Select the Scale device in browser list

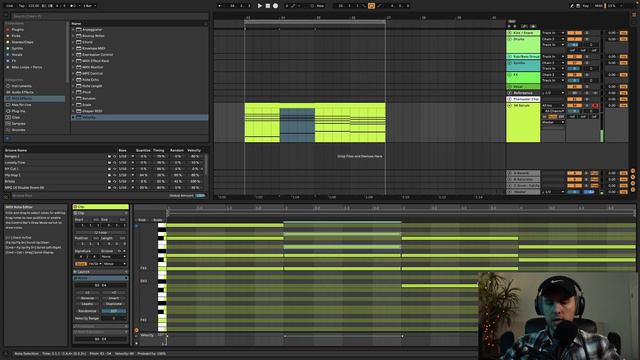point(87,105)
